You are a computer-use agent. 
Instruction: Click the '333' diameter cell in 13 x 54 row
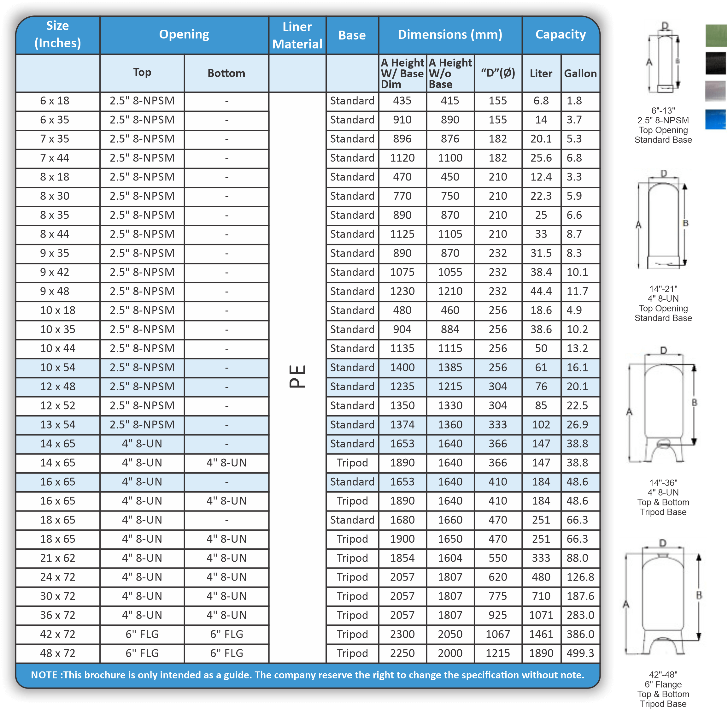tap(498, 425)
